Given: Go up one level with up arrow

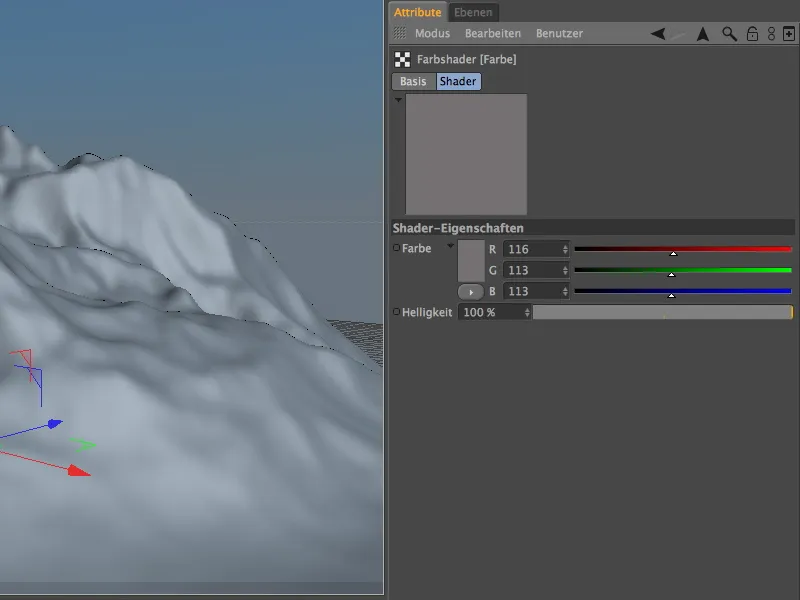Looking at the screenshot, I should pos(703,34).
